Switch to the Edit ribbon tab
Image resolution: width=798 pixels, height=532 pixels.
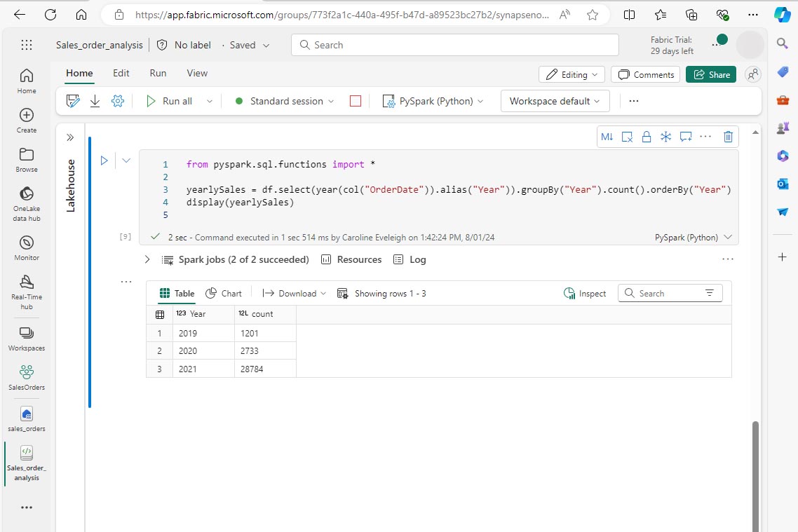(121, 73)
